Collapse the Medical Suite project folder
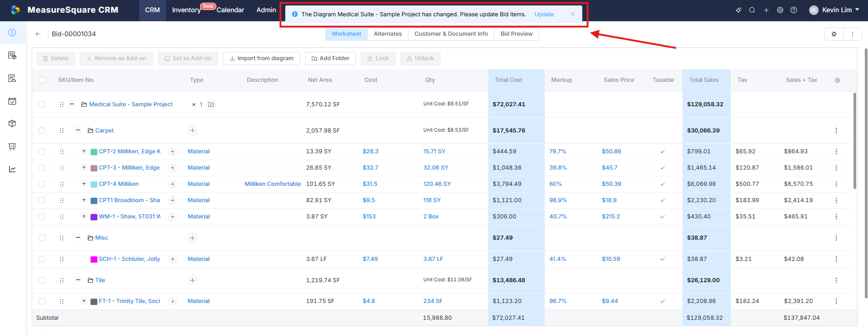Screen dimensions: 868x336 tap(72, 104)
